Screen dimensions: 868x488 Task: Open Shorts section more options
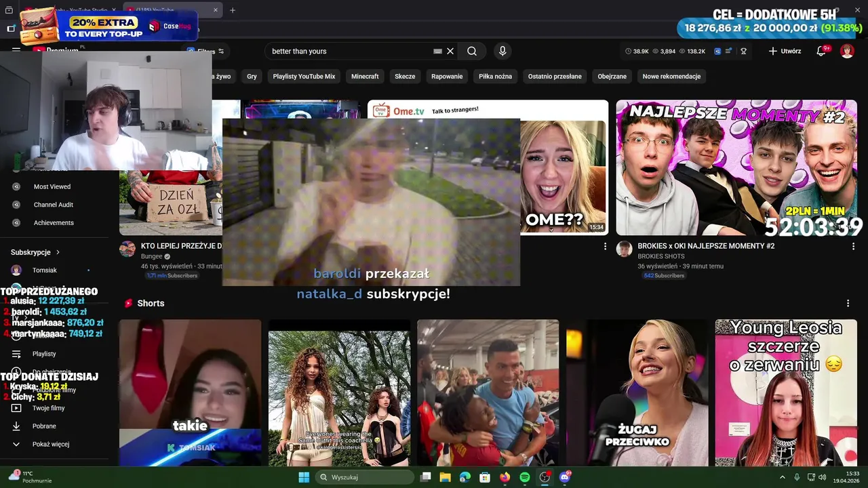point(848,303)
